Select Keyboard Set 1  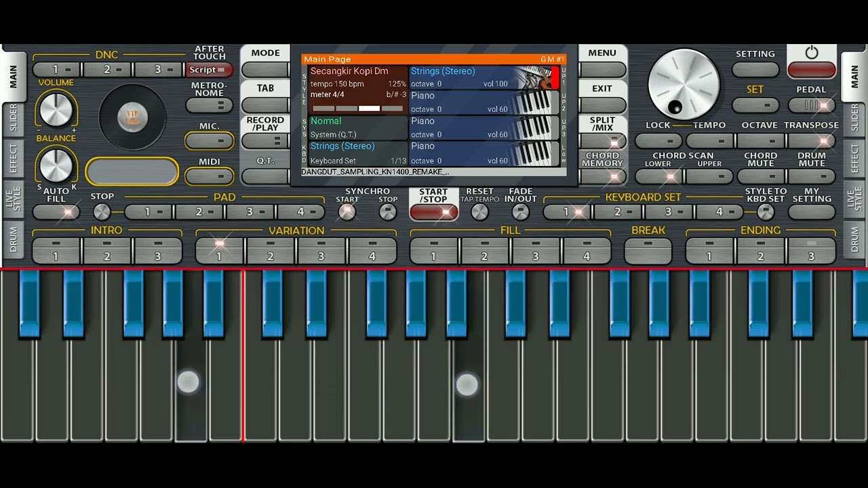[567, 211]
